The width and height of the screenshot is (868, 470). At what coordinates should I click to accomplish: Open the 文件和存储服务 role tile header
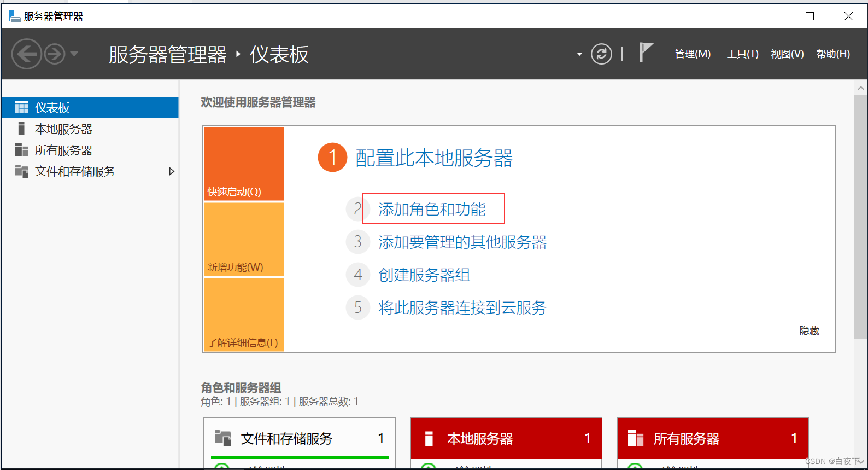click(x=300, y=438)
